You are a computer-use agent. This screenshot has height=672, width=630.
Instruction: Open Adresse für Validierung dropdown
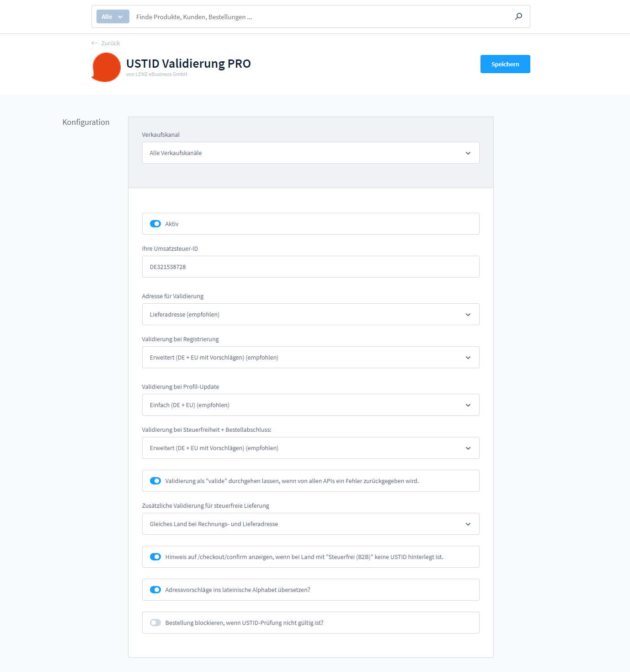(310, 314)
